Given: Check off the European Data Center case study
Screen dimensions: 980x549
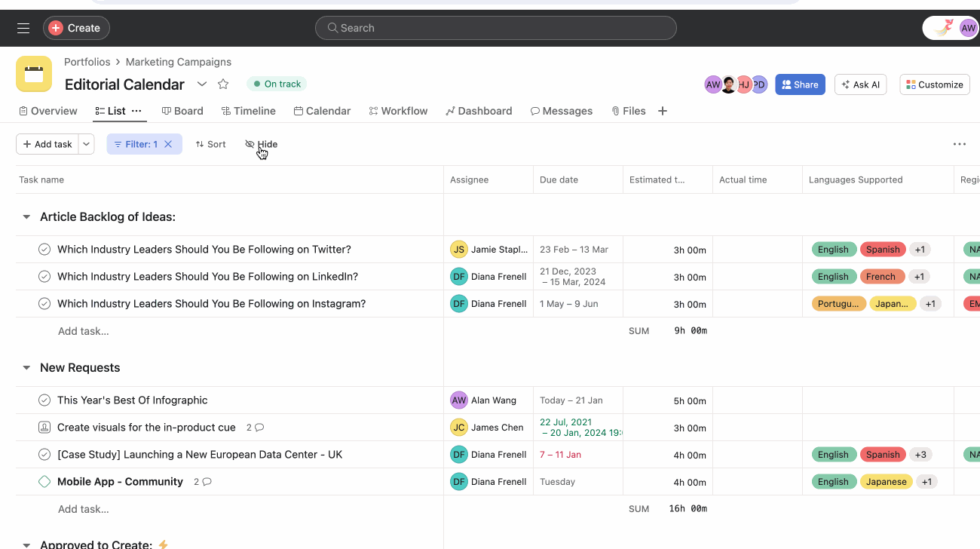Looking at the screenshot, I should tap(44, 455).
